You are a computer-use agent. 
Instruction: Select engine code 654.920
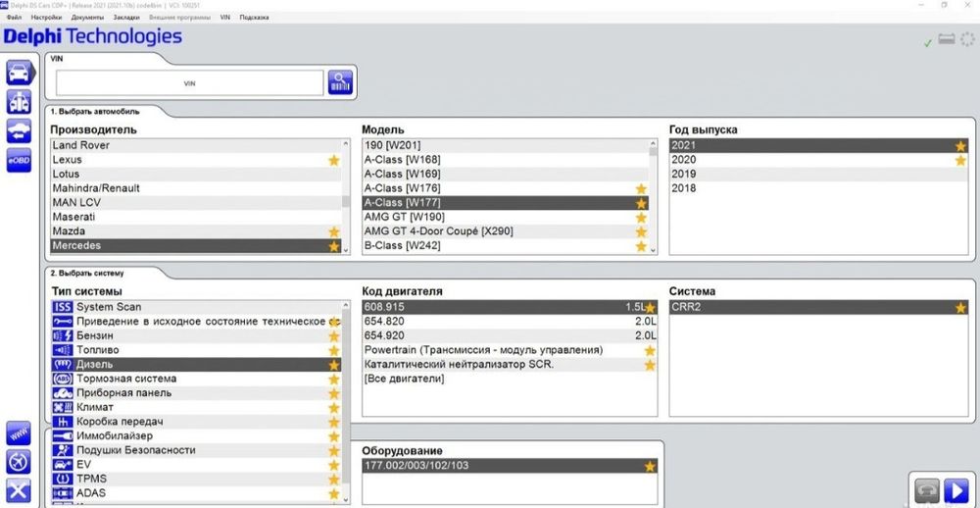[510, 336]
